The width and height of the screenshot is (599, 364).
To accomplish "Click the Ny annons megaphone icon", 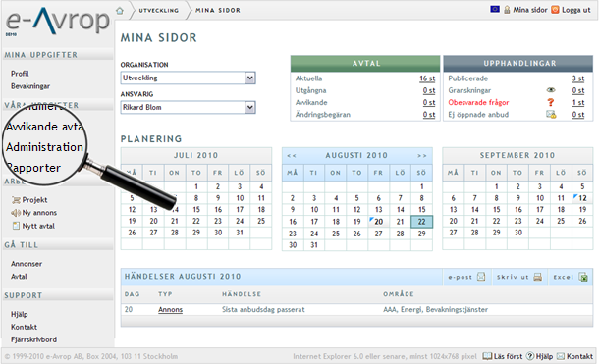I will 16,213.
